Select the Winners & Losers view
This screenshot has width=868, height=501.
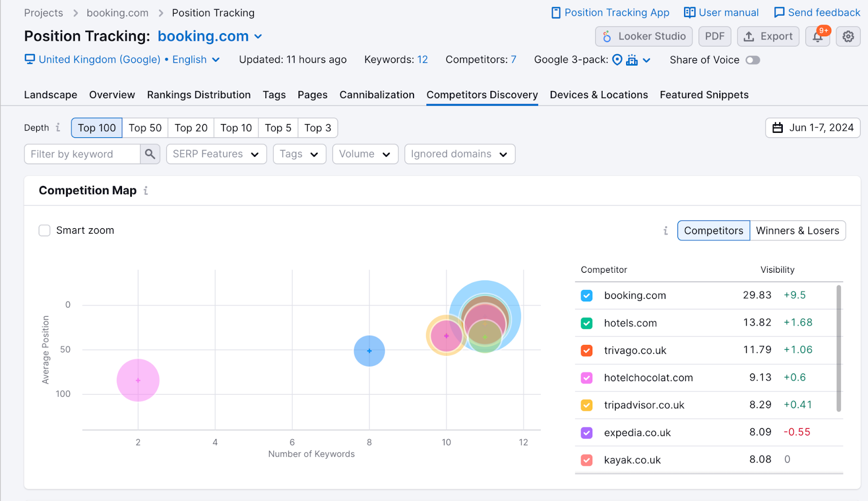point(797,230)
